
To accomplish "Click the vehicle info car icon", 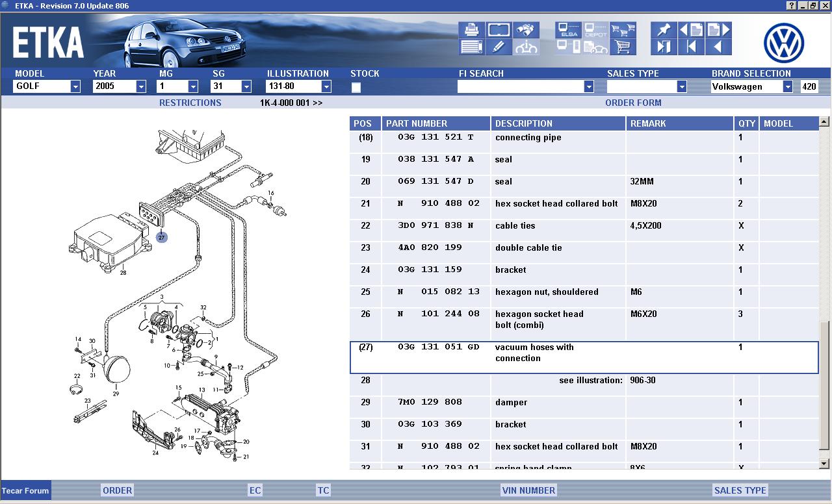I will tap(525, 47).
